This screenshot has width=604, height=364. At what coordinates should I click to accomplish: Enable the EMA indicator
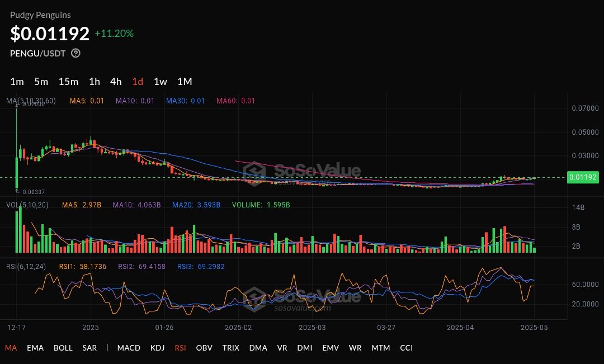(35, 348)
